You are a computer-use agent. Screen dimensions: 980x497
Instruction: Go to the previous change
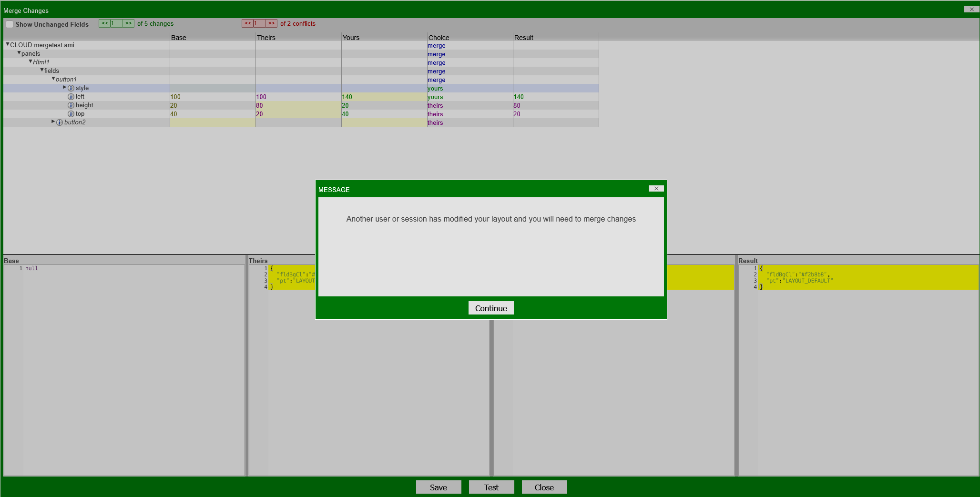104,23
